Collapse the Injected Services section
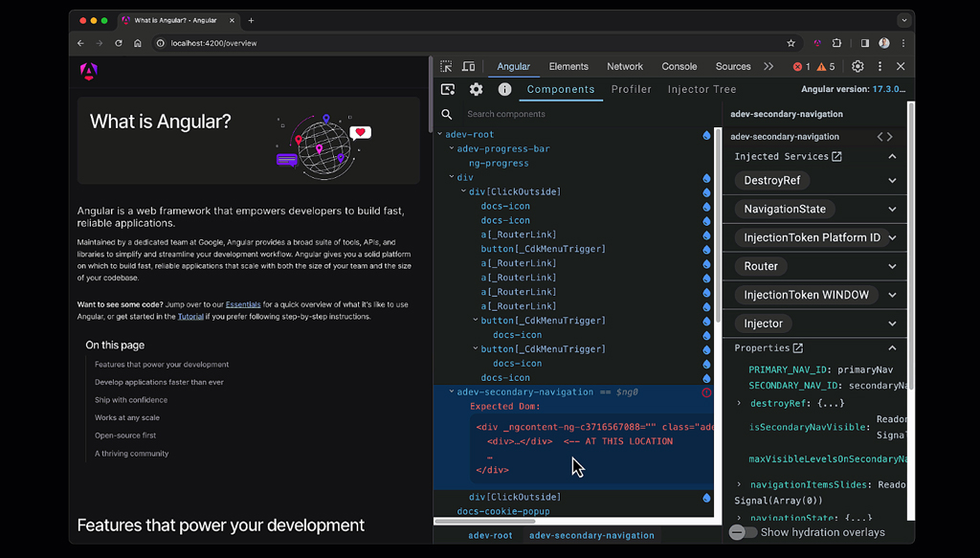The width and height of the screenshot is (980, 558). 893,157
